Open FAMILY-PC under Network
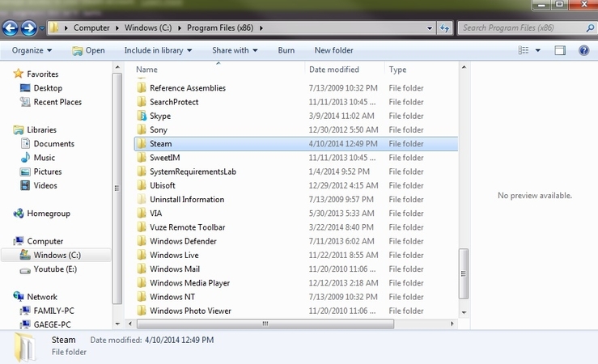The image size is (598, 364). click(x=53, y=311)
